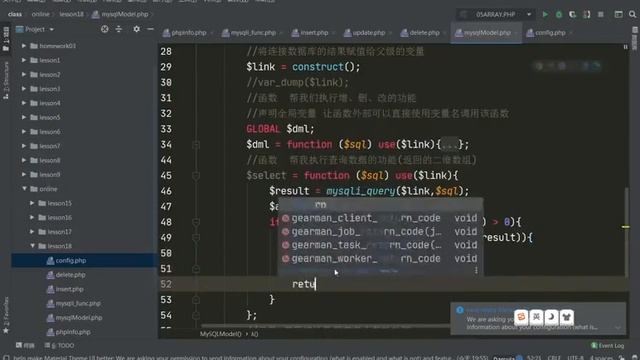Toggle fold marker at line 45
640x360 pixels.
[x=196, y=176]
